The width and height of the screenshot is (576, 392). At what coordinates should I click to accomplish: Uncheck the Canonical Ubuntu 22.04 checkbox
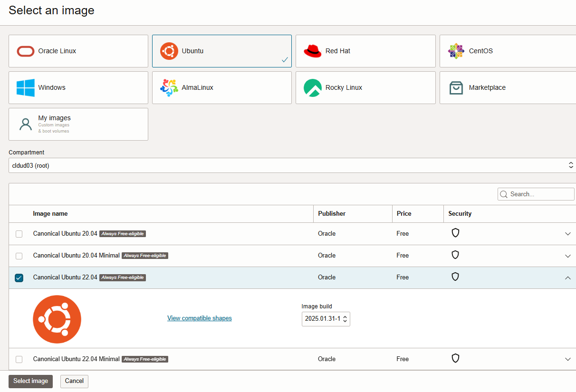click(x=19, y=278)
